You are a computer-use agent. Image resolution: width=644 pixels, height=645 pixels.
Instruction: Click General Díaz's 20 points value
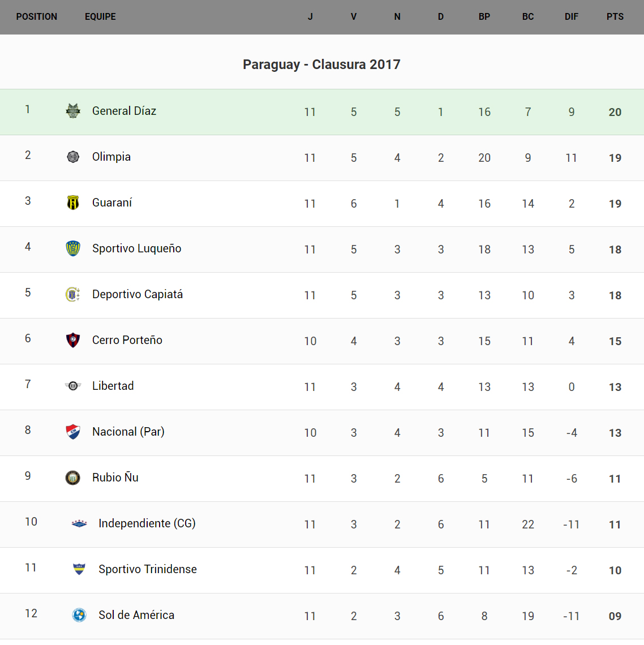point(615,112)
